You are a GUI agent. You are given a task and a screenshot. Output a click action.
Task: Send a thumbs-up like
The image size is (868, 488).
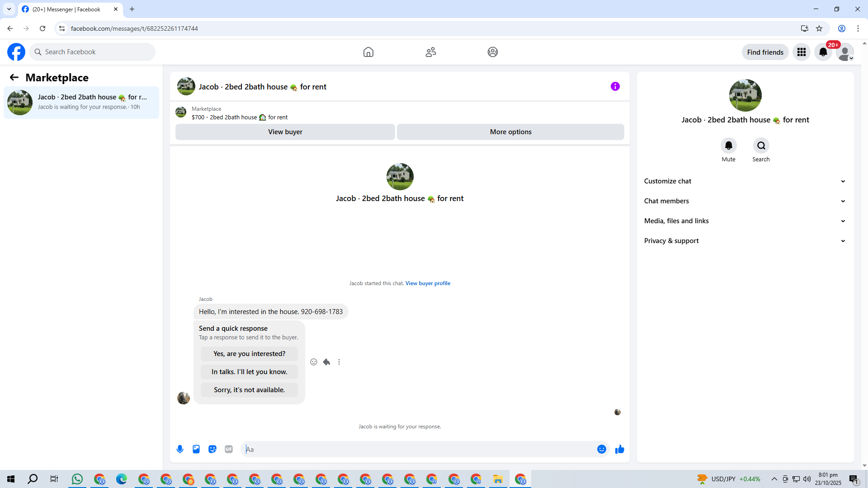click(619, 449)
